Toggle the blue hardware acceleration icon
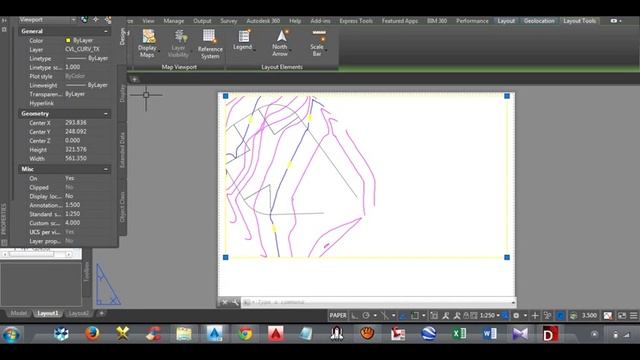Image resolution: width=640 pixels, height=360 pixels. 560,316
